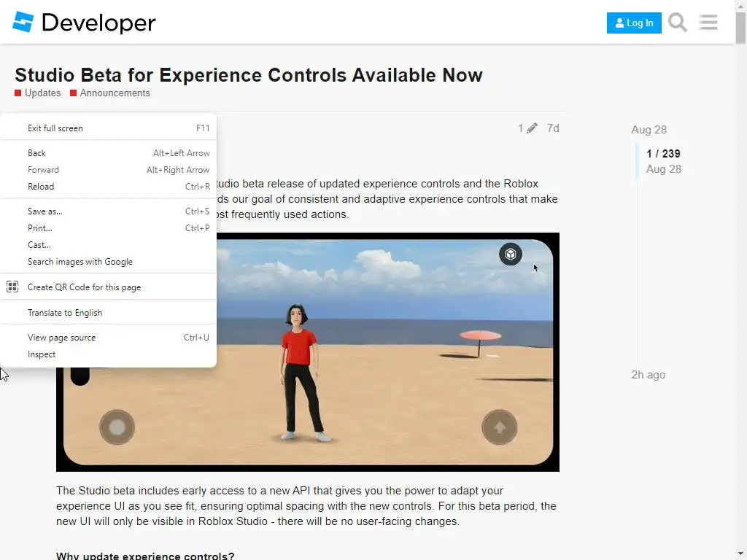Click the topic timeline scroller handle
The width and height of the screenshot is (747, 560).
(638, 161)
